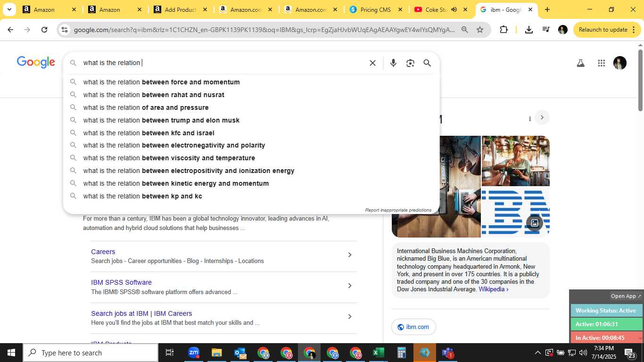Select suggestion between kp and kc

click(251, 196)
